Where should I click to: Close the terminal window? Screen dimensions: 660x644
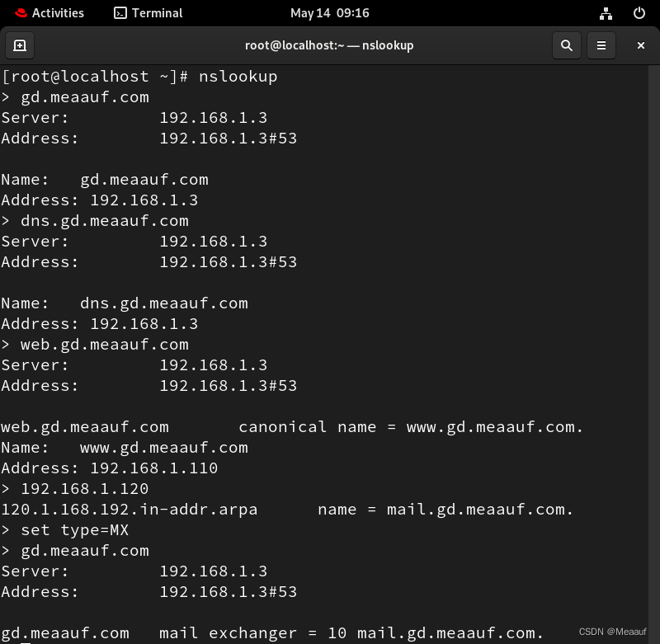[641, 45]
